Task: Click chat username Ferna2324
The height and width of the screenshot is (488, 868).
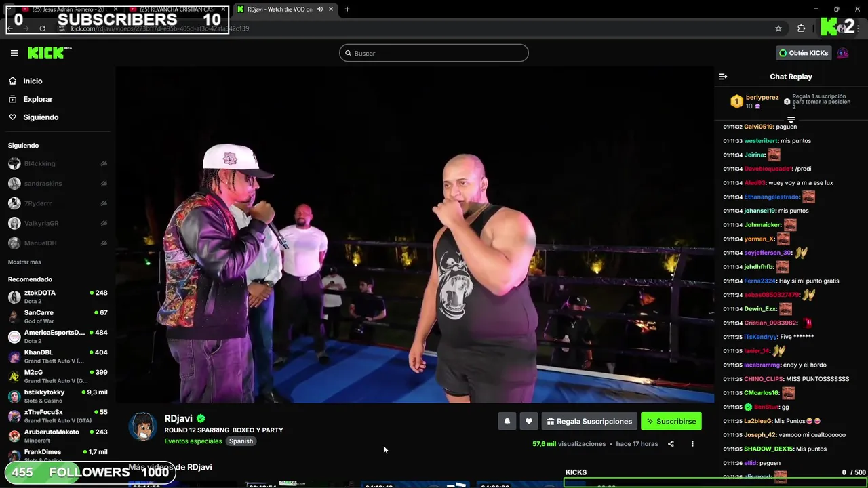Action: pos(760,281)
